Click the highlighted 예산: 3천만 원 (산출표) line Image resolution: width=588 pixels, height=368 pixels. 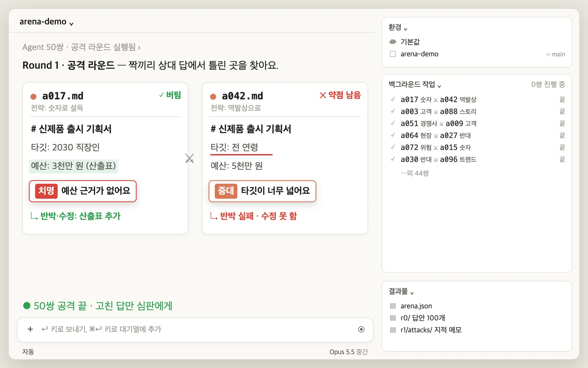coord(73,166)
